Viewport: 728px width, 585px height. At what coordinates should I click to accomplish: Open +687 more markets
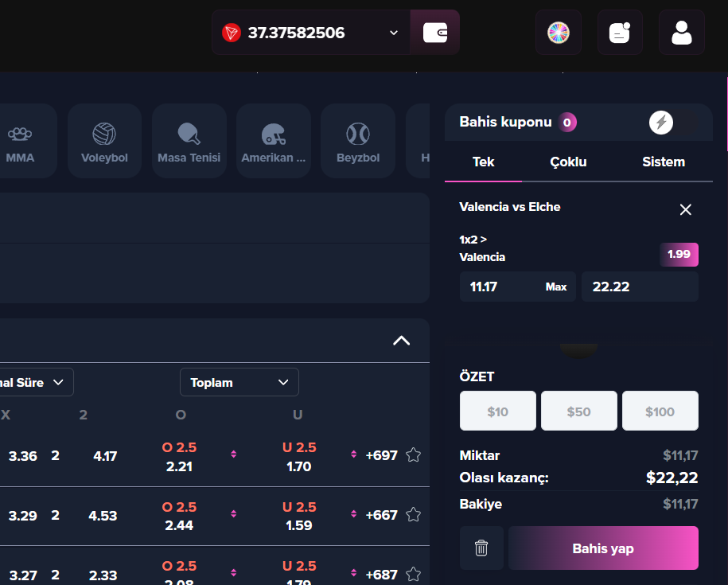[382, 575]
